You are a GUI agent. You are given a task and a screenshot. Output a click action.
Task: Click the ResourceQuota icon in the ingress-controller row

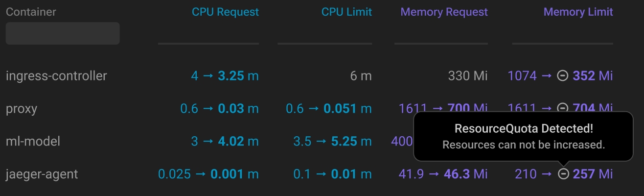(563, 76)
